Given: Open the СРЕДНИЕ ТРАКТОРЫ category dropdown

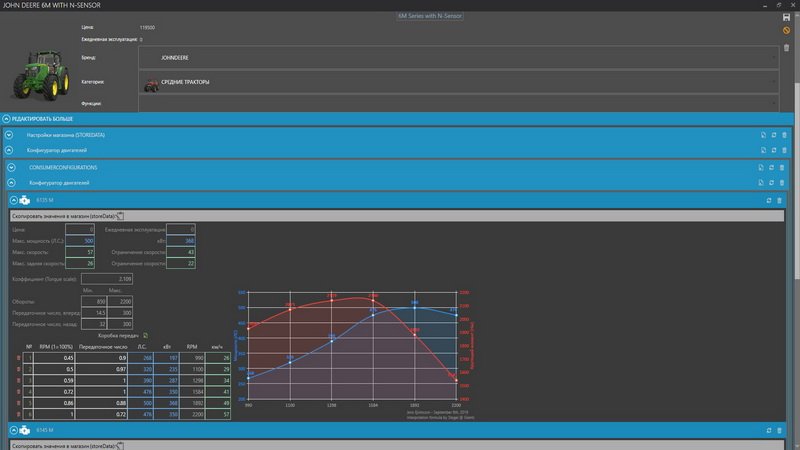Looking at the screenshot, I should [x=458, y=82].
